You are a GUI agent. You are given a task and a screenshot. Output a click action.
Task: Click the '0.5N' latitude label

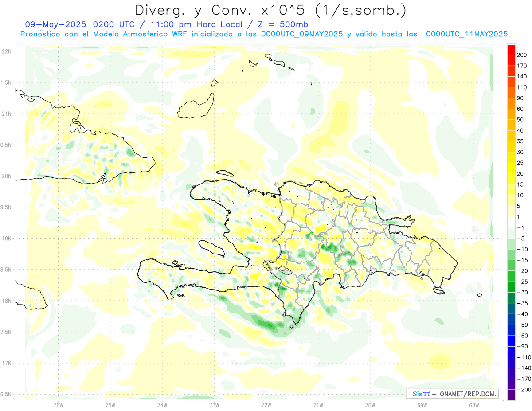point(7,145)
